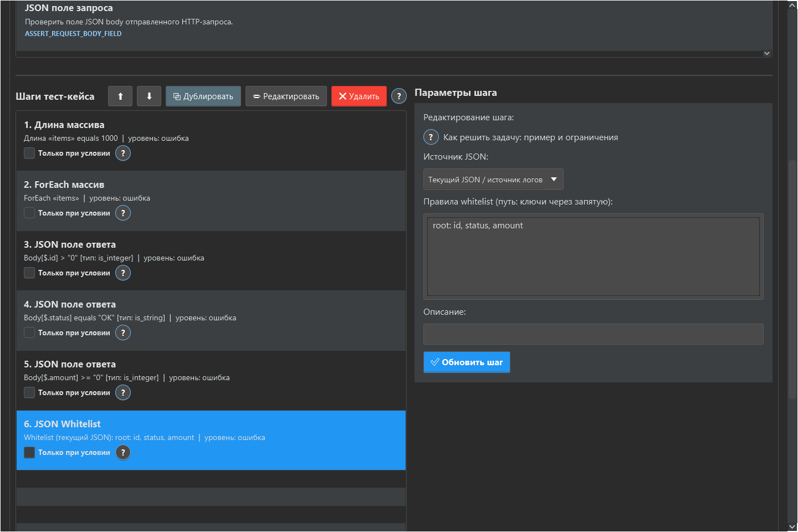Toggle Только при условии for ForEach массив
The width and height of the screenshot is (798, 532).
click(x=29, y=213)
